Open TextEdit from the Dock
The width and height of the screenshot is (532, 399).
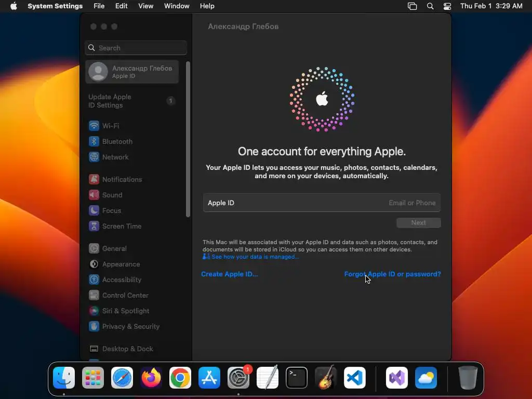point(268,378)
